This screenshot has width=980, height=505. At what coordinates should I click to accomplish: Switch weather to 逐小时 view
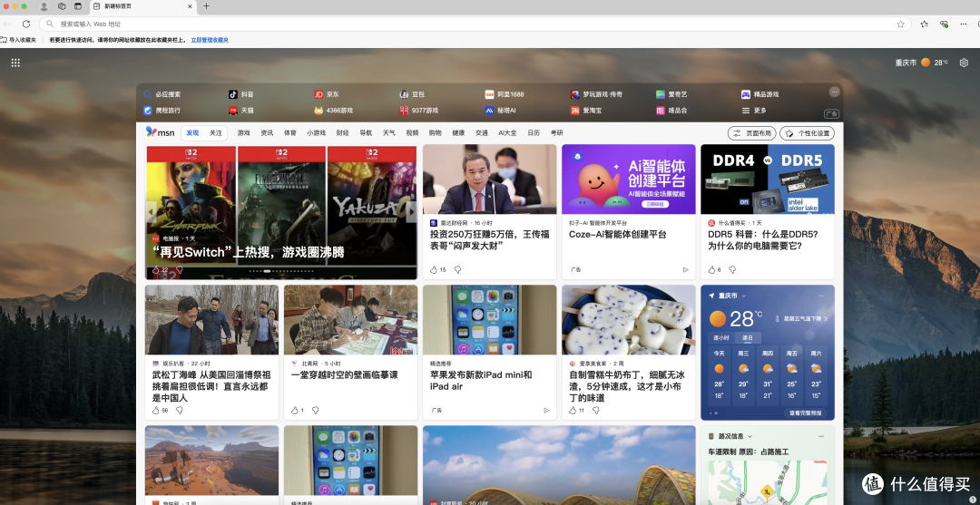[721, 337]
